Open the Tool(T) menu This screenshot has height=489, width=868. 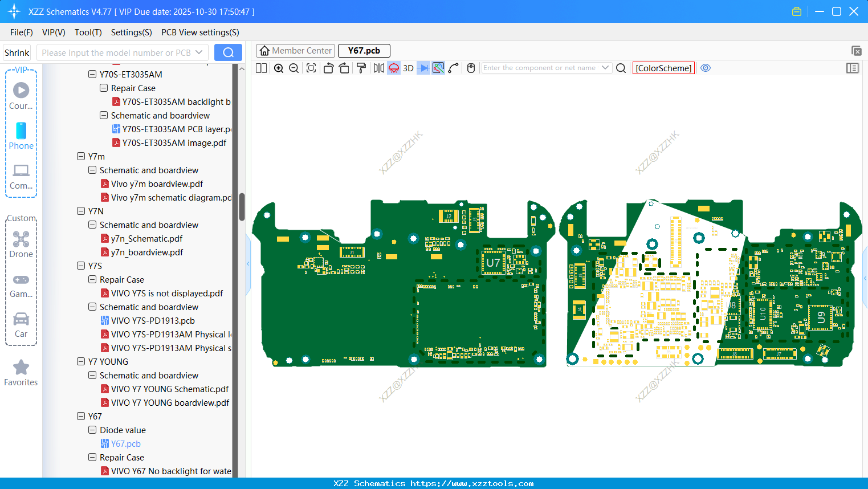(88, 32)
